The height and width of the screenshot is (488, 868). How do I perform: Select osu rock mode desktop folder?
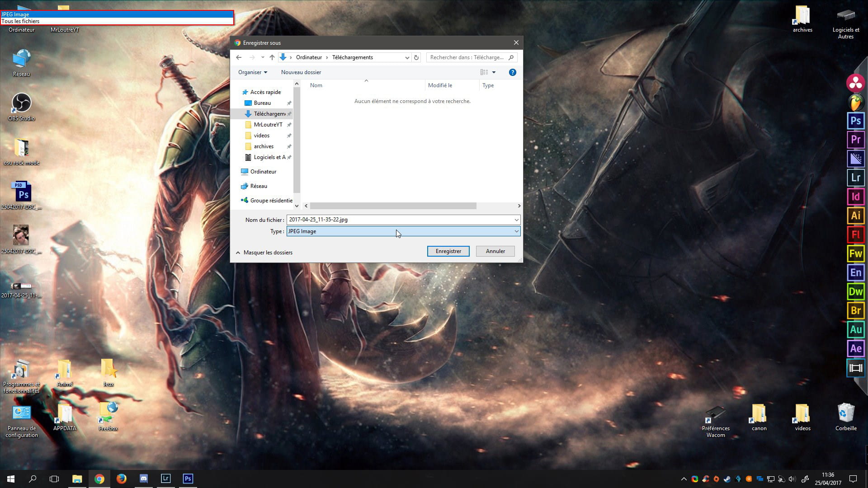coord(21,152)
